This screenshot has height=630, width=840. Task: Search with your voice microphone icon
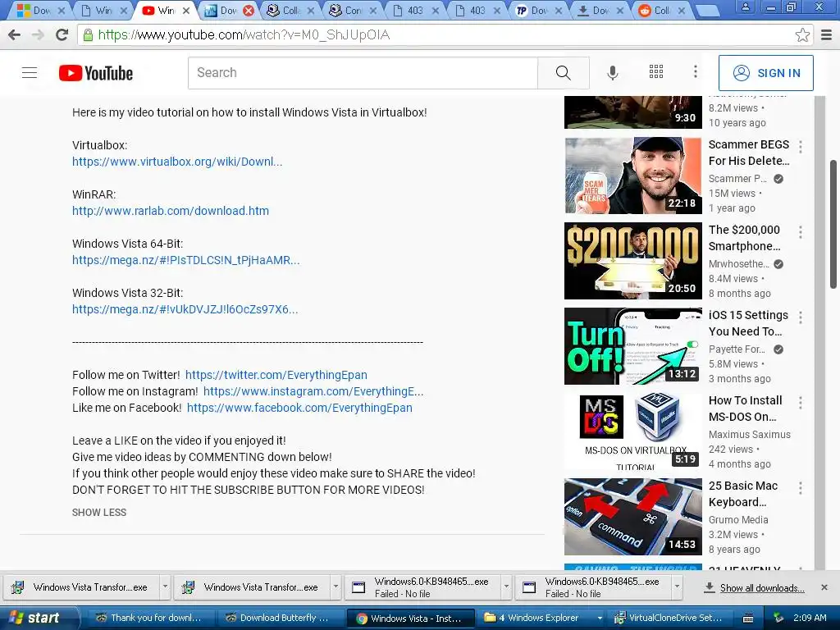tap(612, 73)
